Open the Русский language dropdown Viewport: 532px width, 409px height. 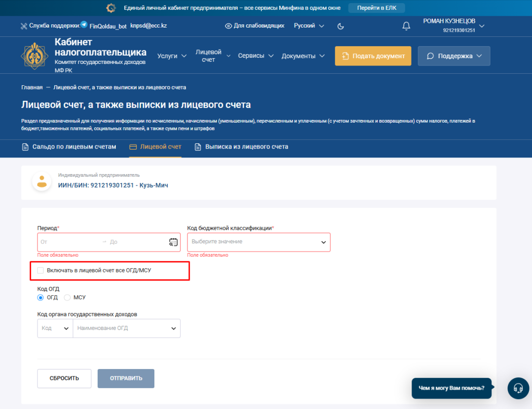309,25
